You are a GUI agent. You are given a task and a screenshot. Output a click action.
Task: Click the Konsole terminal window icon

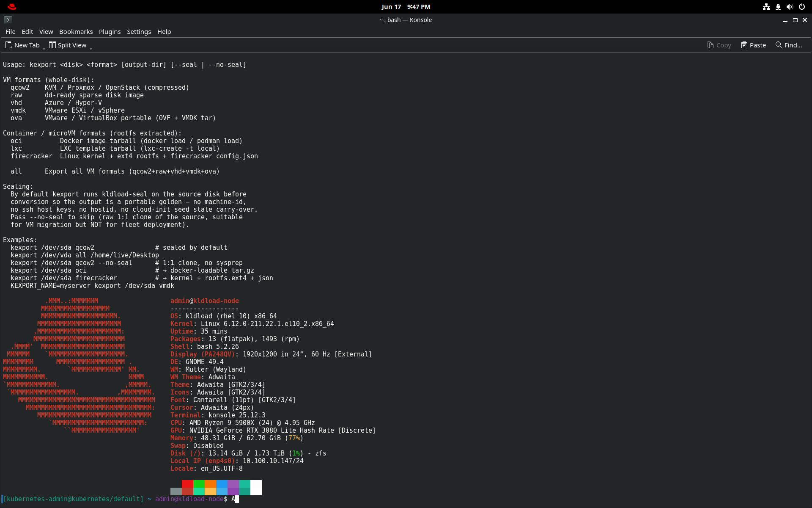point(8,19)
